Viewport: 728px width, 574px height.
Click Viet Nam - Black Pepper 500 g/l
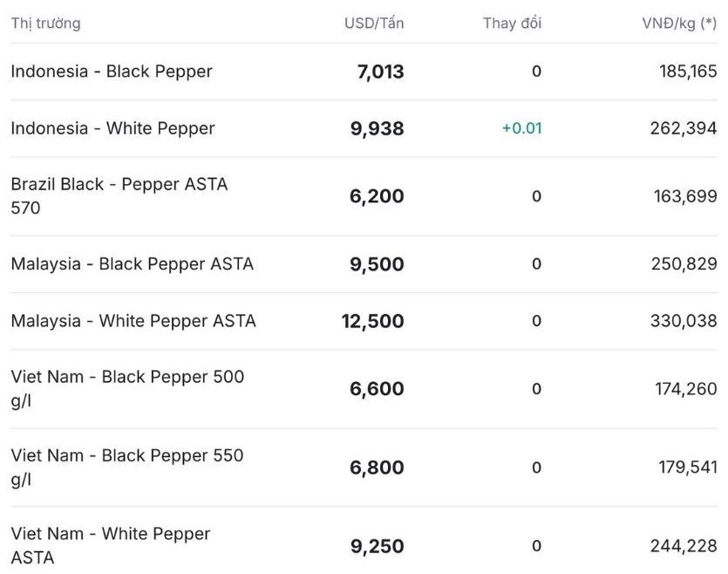[127, 388]
